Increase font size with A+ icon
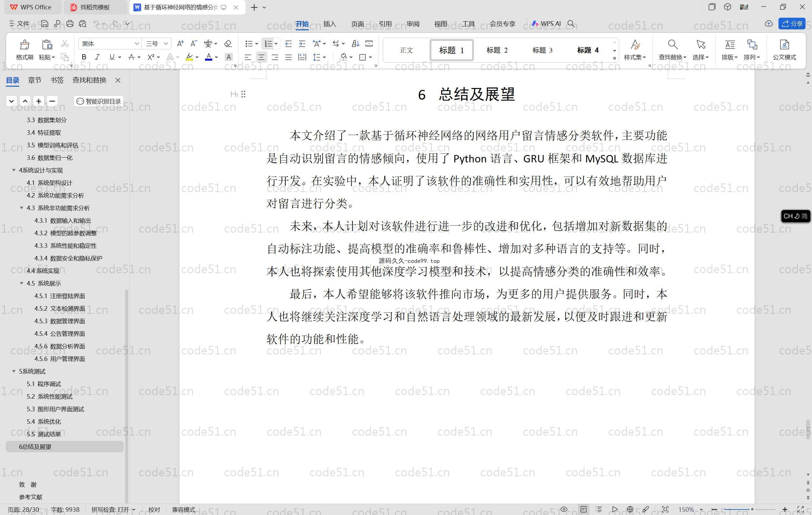This screenshot has width=812, height=515. pos(180,44)
